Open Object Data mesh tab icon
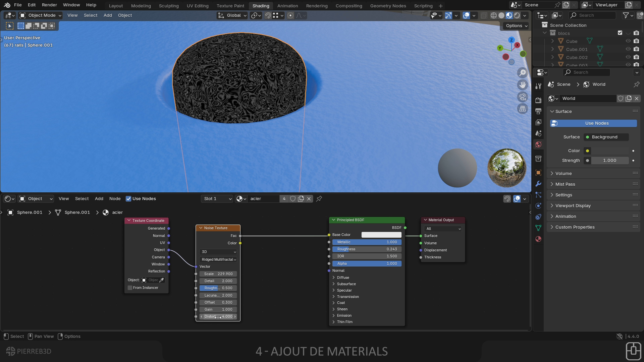644x362 pixels. pyautogui.click(x=538, y=228)
